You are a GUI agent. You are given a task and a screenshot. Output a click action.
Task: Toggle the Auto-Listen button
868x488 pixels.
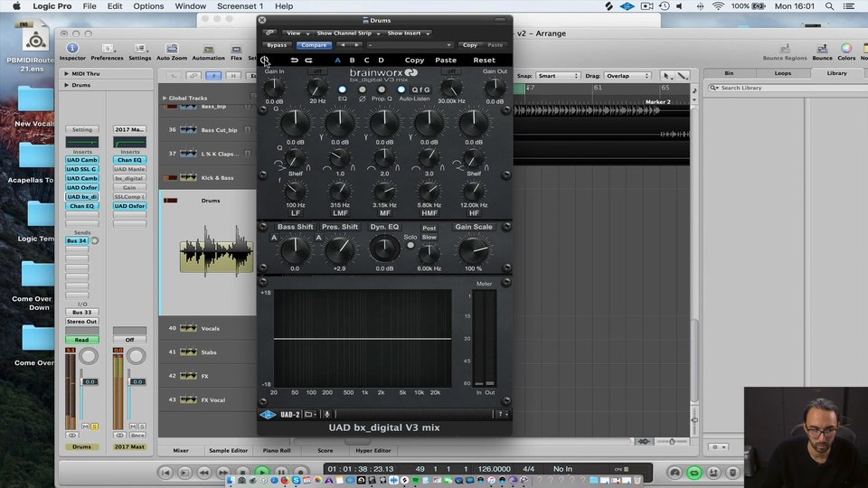tap(401, 89)
